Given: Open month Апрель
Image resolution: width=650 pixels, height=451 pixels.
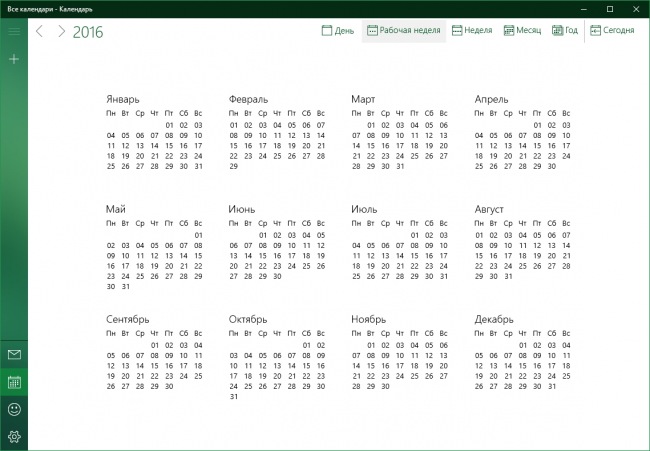Looking at the screenshot, I should click(x=491, y=99).
